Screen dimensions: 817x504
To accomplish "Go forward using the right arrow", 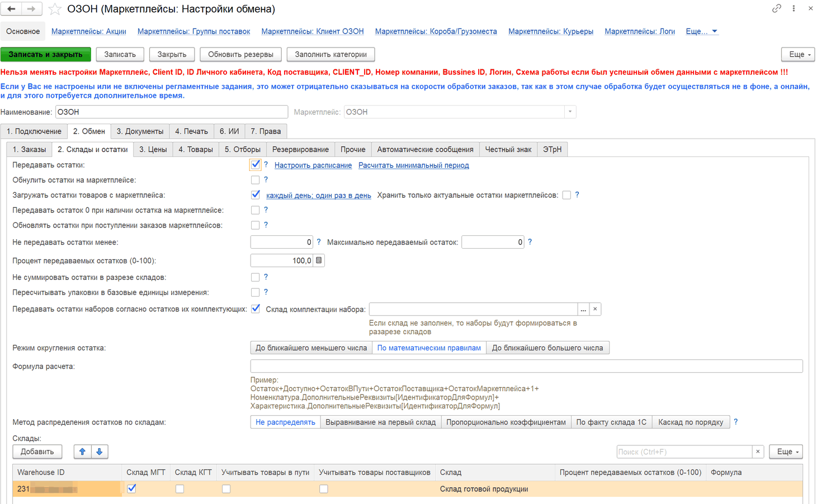I will pyautogui.click(x=31, y=9).
